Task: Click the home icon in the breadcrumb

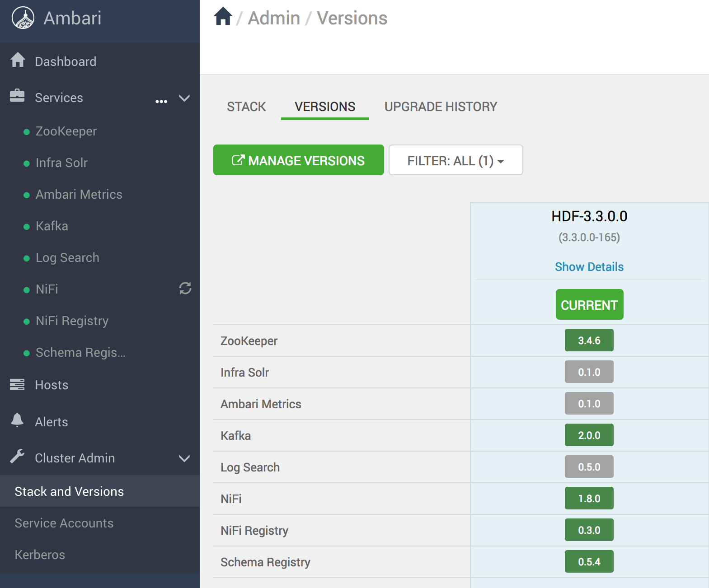Action: point(223,17)
